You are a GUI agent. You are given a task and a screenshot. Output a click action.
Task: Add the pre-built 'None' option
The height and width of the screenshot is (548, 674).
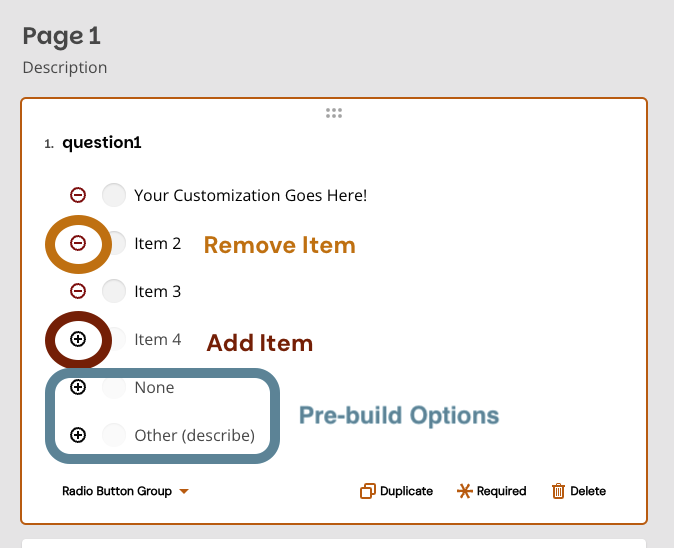78,387
